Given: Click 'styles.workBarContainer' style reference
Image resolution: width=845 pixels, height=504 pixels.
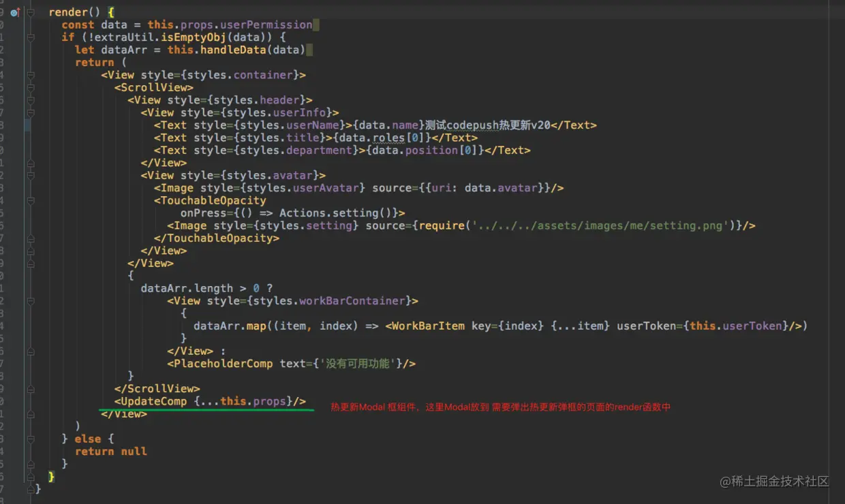Looking at the screenshot, I should click(x=331, y=300).
